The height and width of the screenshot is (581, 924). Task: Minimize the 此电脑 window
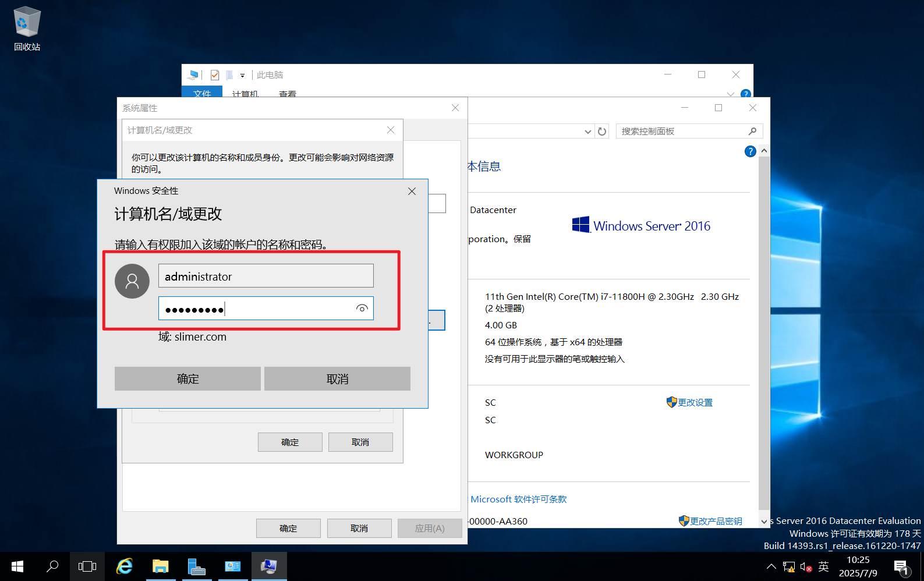(668, 75)
